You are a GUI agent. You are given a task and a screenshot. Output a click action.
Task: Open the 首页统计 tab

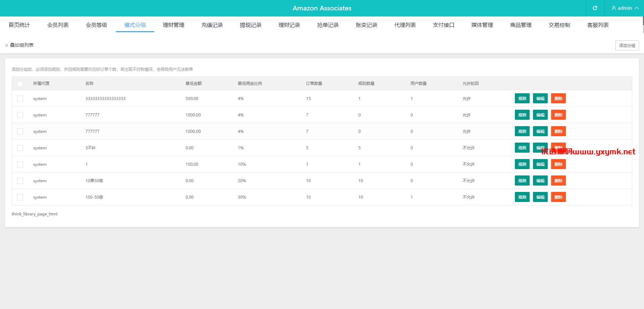tap(19, 25)
